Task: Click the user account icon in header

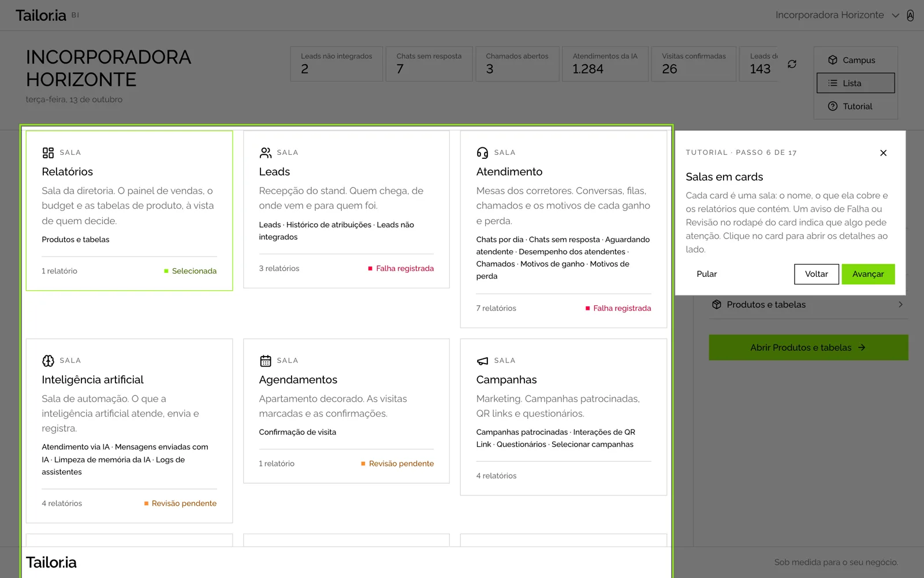Action: [910, 16]
